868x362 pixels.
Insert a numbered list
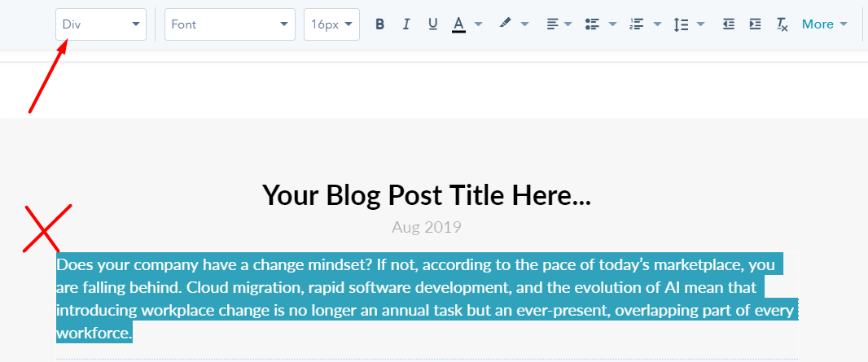tap(637, 24)
